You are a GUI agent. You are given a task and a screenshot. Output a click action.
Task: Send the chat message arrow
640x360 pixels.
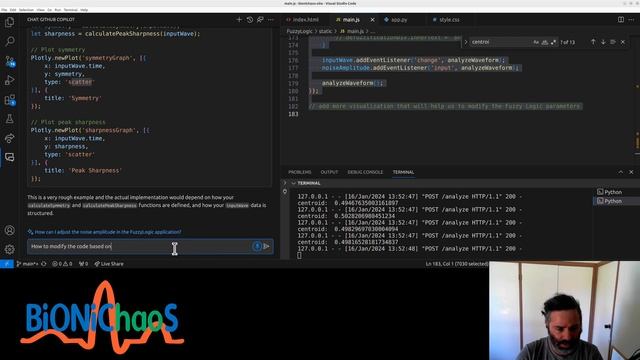pyautogui.click(x=267, y=246)
